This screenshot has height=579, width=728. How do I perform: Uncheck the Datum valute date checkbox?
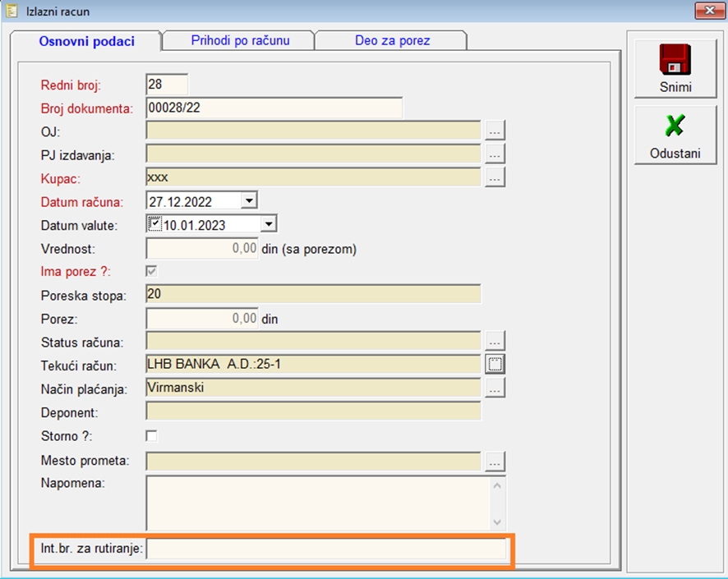coord(154,223)
